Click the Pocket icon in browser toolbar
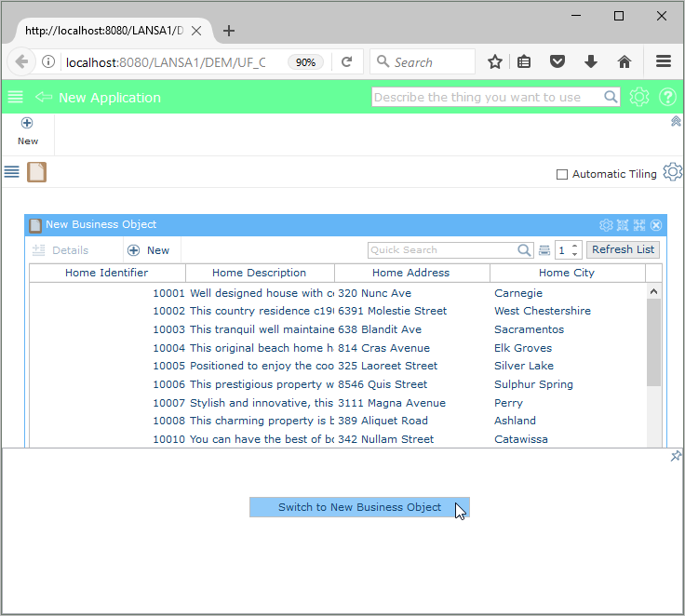The height and width of the screenshot is (616, 685). [x=557, y=61]
